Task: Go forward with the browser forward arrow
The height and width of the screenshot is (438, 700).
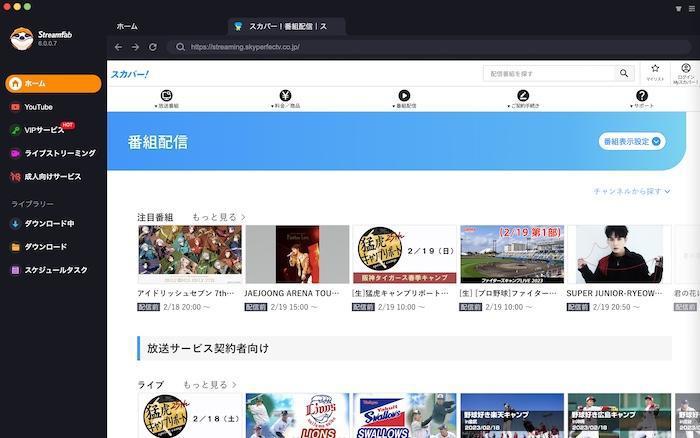Action: (135, 47)
